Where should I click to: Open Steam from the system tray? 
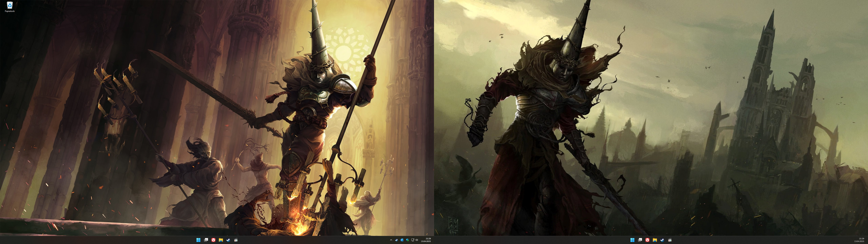(397, 240)
